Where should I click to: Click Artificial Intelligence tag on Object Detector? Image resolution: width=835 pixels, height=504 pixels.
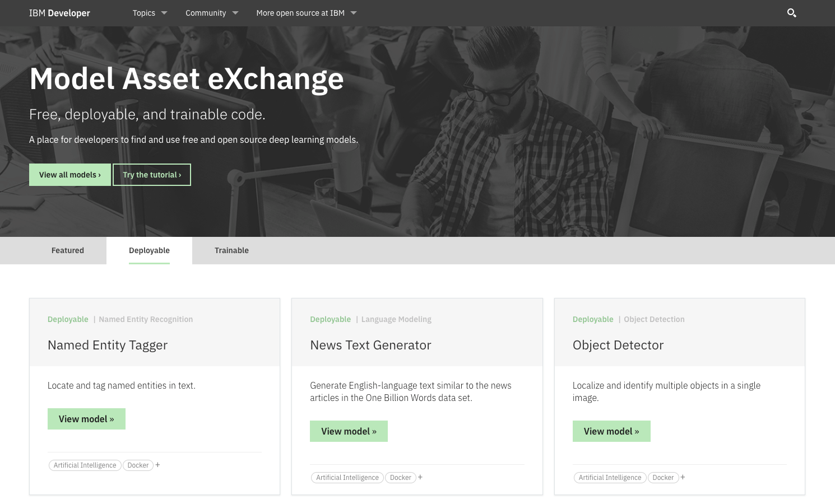click(x=610, y=478)
